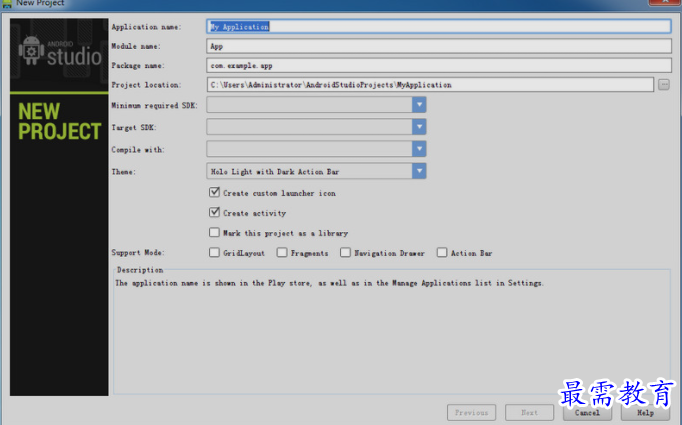This screenshot has height=425, width=682.
Task: Click the Theme label
Action: pos(124,172)
